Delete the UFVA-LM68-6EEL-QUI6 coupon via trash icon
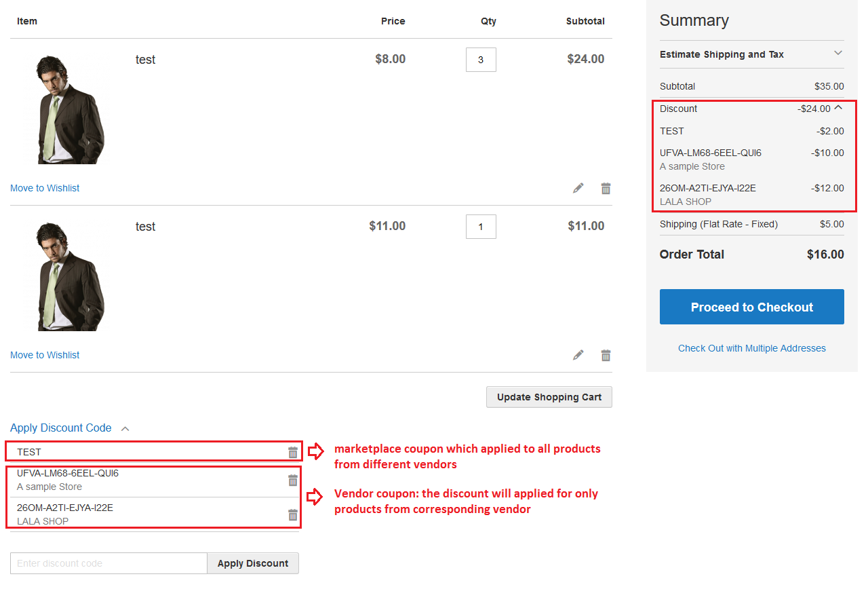868x604 pixels. tap(293, 480)
